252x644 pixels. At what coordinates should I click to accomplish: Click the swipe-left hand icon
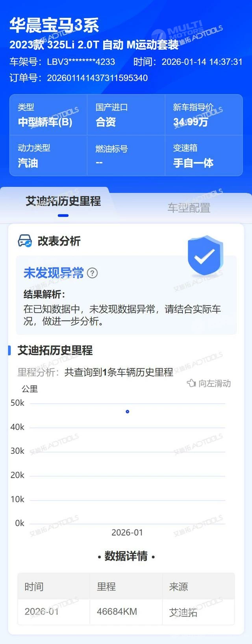click(x=191, y=383)
